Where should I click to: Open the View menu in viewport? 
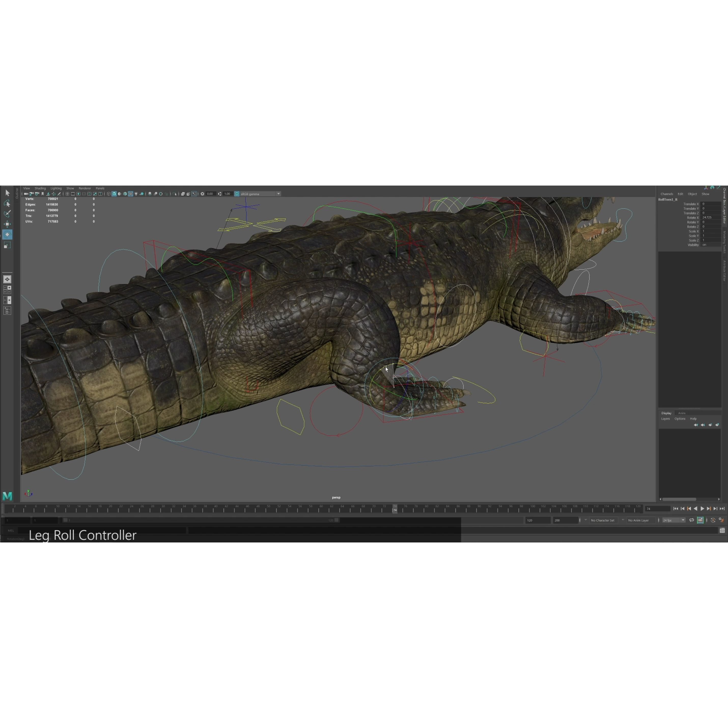27,188
